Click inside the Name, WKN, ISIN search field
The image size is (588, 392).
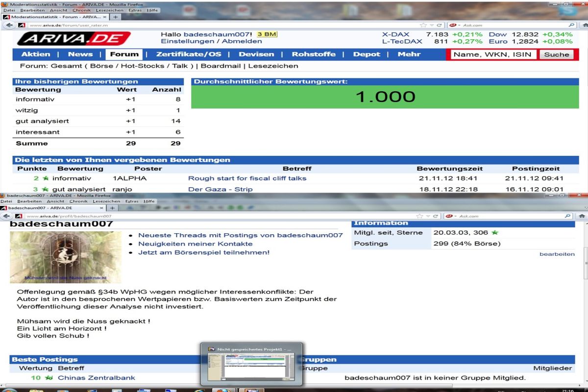pyautogui.click(x=491, y=54)
